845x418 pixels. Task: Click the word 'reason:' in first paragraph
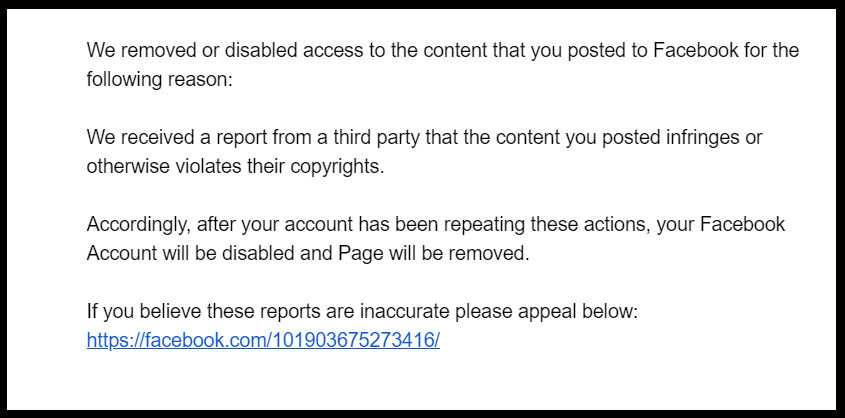tap(200, 80)
